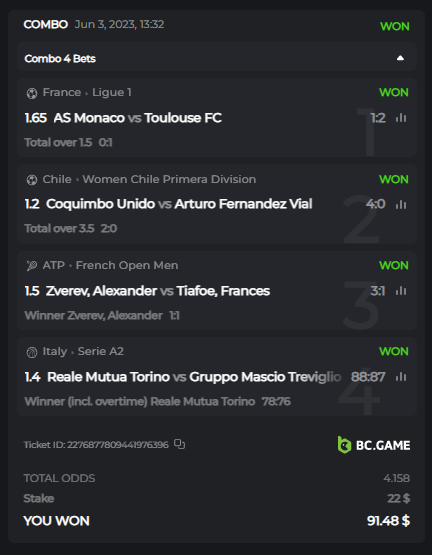432x555 pixels.
Task: Click the Ticket ID number text
Action: (118, 445)
